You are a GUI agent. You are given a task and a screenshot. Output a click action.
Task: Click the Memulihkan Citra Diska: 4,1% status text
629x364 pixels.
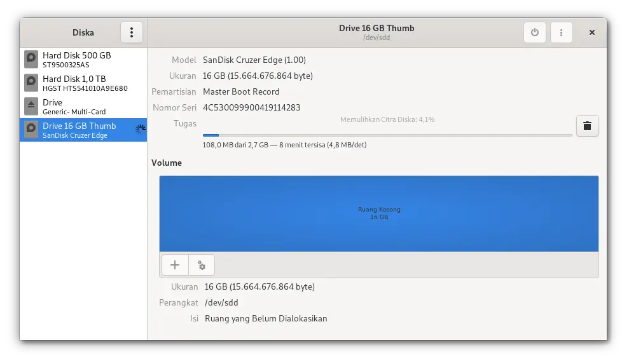click(x=387, y=119)
